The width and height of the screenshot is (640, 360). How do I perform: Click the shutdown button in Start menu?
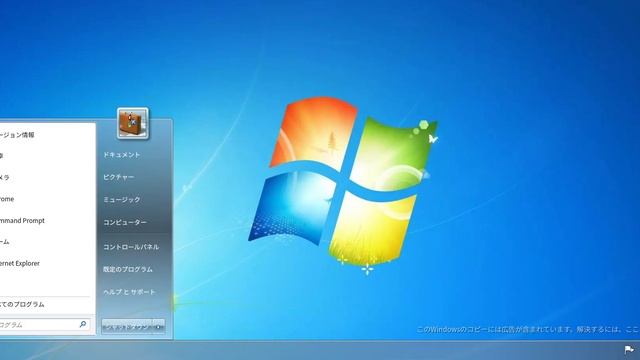click(x=127, y=327)
